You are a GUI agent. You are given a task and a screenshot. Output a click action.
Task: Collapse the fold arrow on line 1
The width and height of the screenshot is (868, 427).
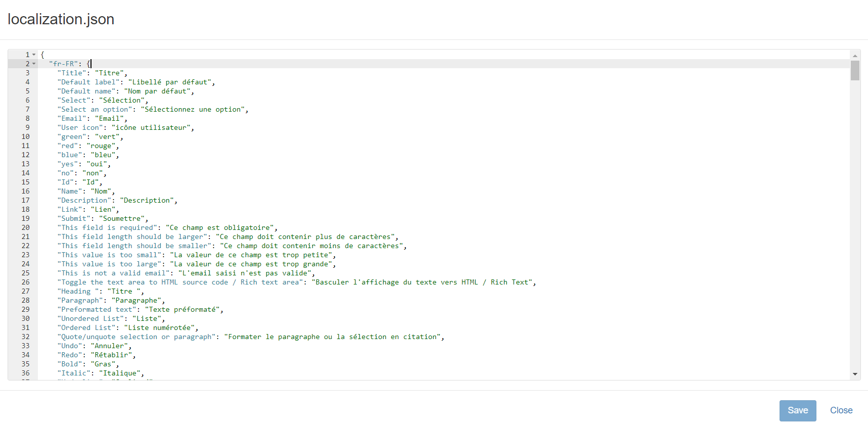pyautogui.click(x=34, y=55)
